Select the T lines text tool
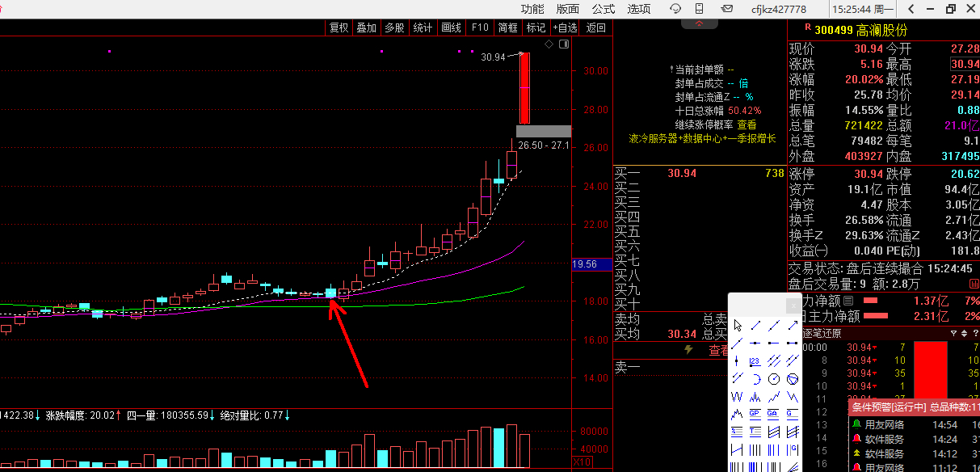 [755, 432]
